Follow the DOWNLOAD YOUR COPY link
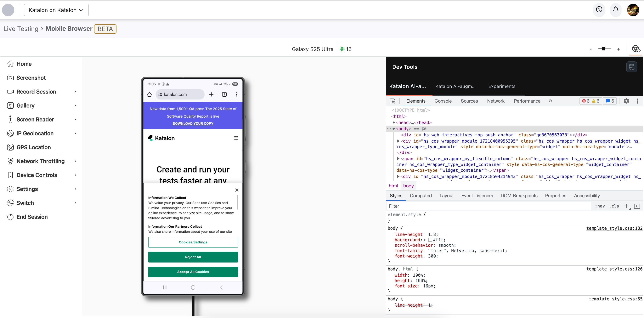Screen dimensions: 644x318 [x=193, y=123]
